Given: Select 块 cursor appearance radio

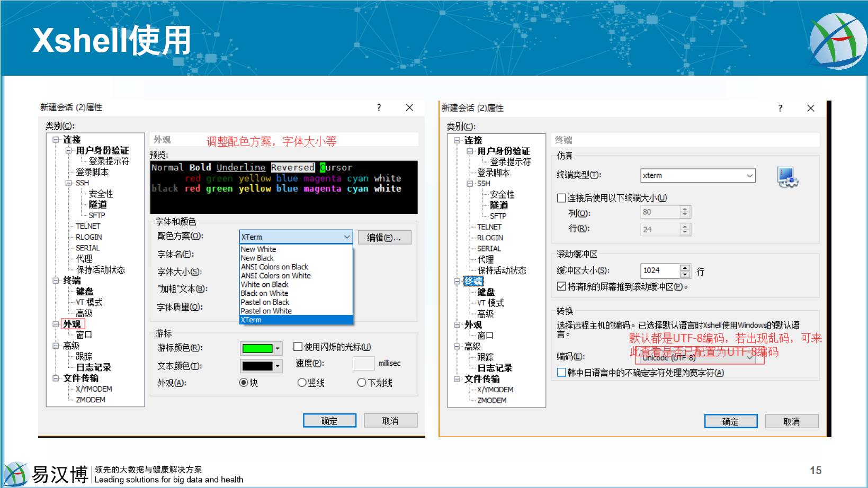Looking at the screenshot, I should (x=244, y=382).
